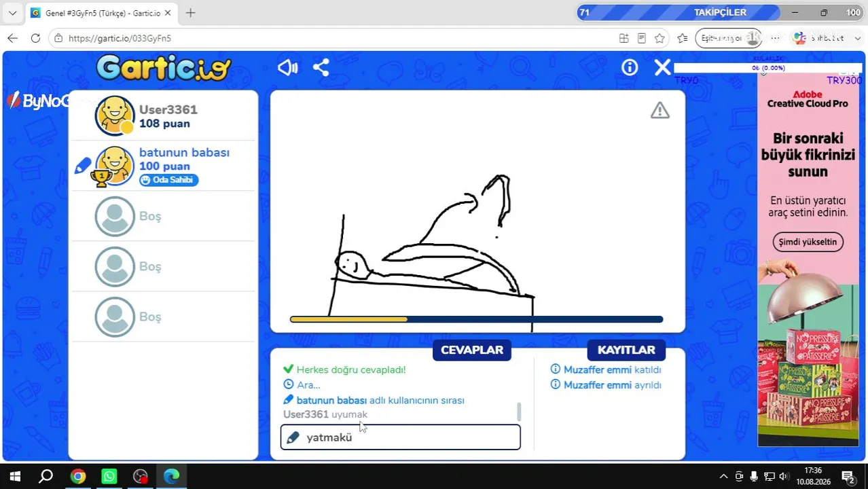Click the Şimdi yükseltin ad button
Screen dimensions: 868x489
click(808, 242)
